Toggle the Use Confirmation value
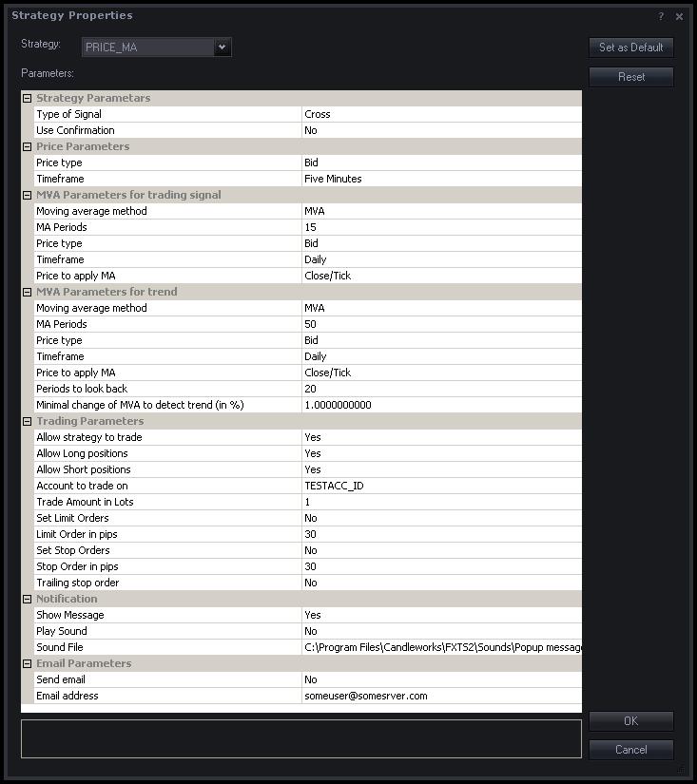 pos(442,130)
